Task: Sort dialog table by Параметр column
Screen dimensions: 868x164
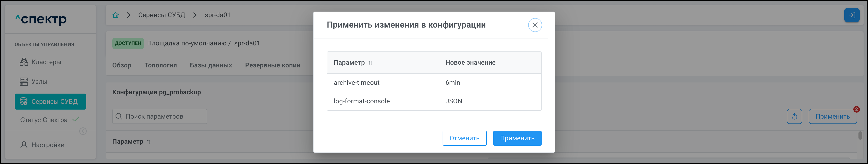Action: click(370, 63)
